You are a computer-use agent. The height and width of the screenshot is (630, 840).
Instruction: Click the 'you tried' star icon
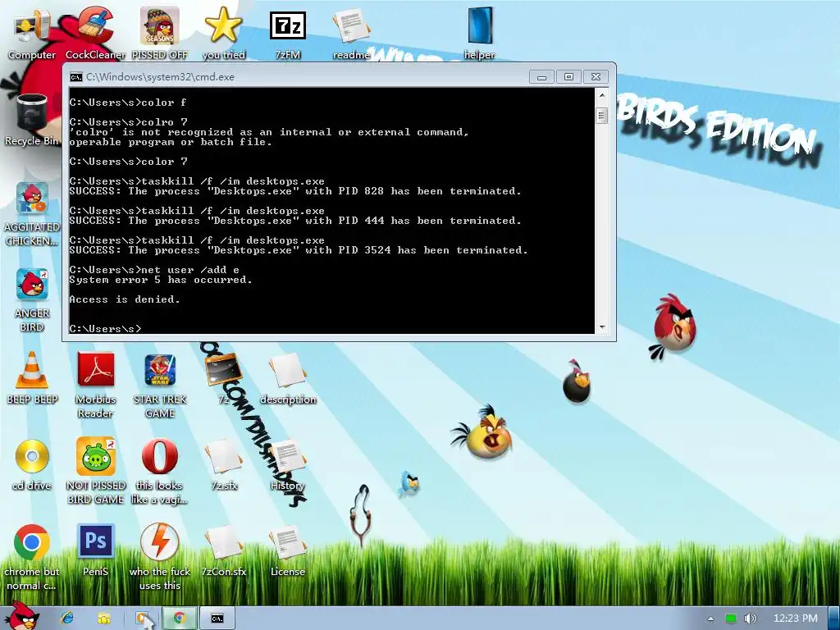pyautogui.click(x=223, y=33)
